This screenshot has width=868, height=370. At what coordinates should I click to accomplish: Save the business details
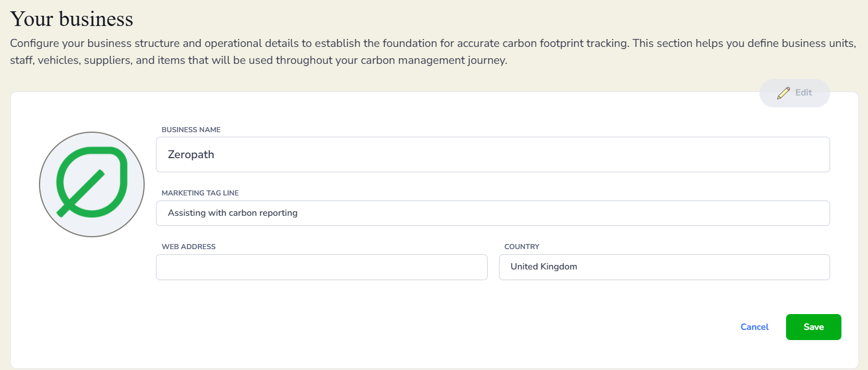coord(813,327)
